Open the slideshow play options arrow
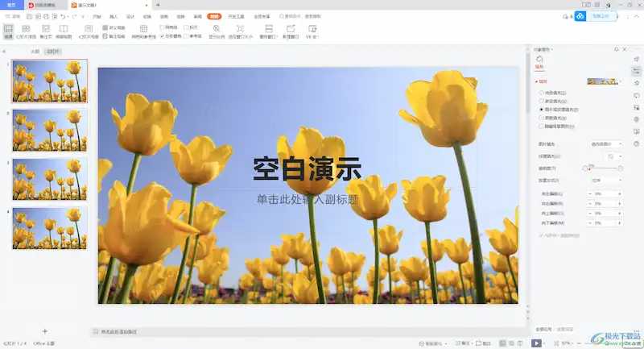Screen dimensions: 644x349 (x=545, y=343)
